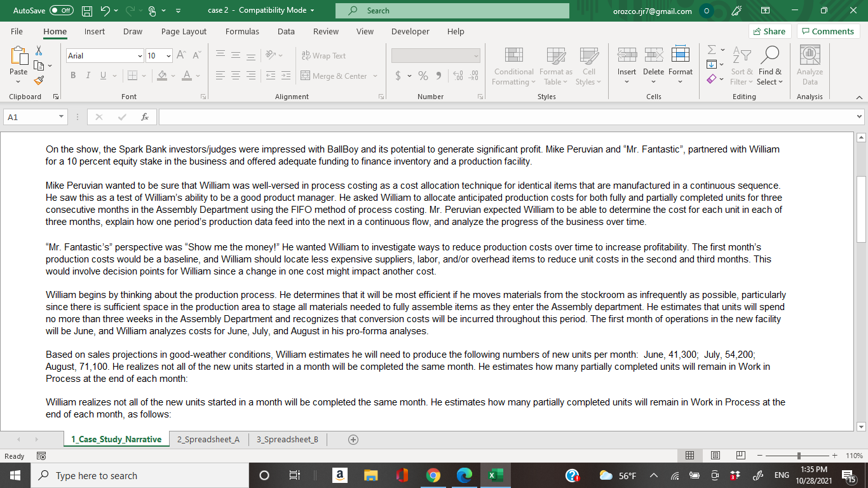This screenshot has width=868, height=488.
Task: Click the Insert cells button
Action: coord(627,66)
